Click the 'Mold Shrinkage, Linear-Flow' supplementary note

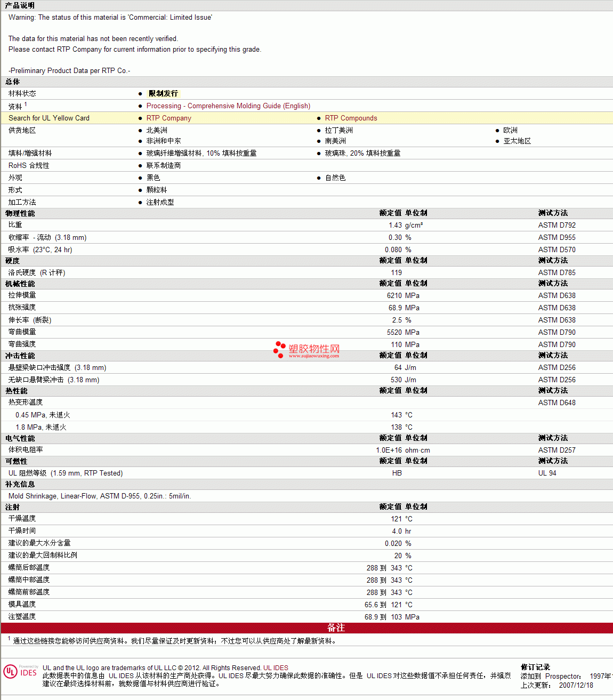pyautogui.click(x=100, y=496)
